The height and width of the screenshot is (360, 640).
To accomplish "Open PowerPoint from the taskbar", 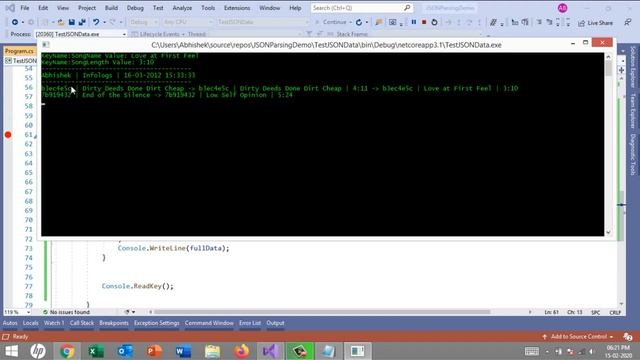I will pyautogui.click(x=154, y=351).
